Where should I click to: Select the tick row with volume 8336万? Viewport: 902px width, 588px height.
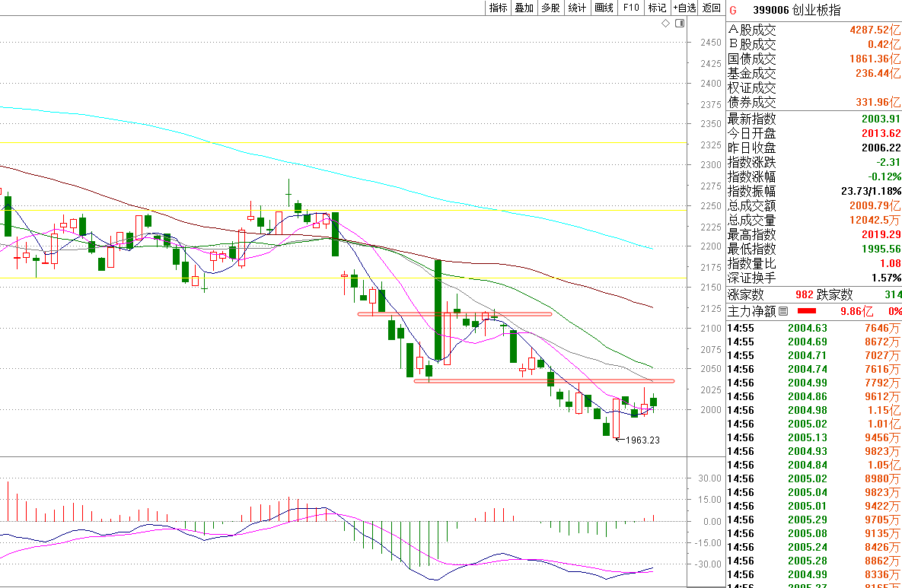click(x=814, y=574)
